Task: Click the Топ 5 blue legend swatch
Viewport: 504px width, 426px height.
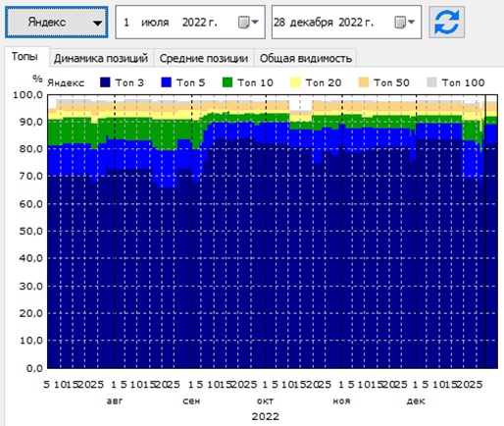Action: (x=166, y=82)
